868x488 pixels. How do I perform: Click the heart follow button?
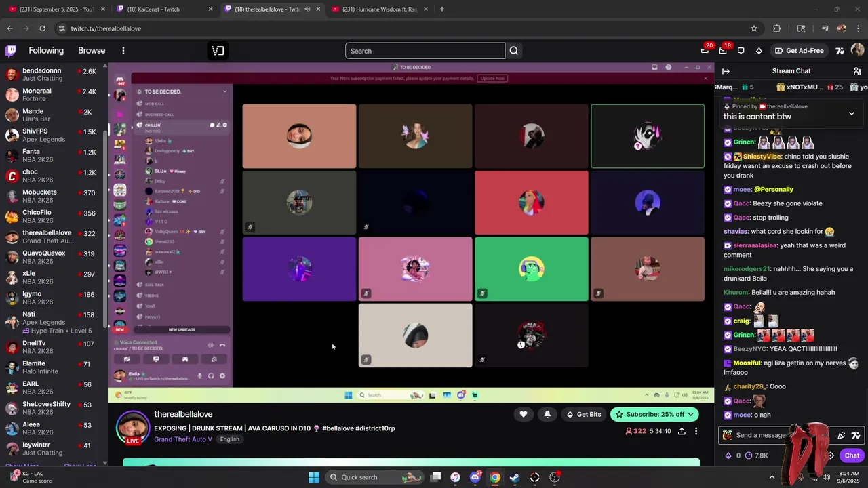coord(523,414)
